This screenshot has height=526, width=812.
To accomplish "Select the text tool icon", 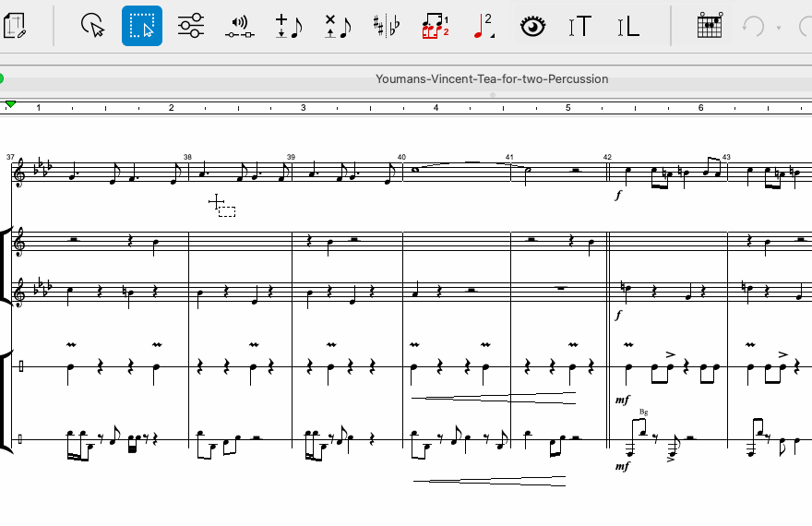I will 580,26.
